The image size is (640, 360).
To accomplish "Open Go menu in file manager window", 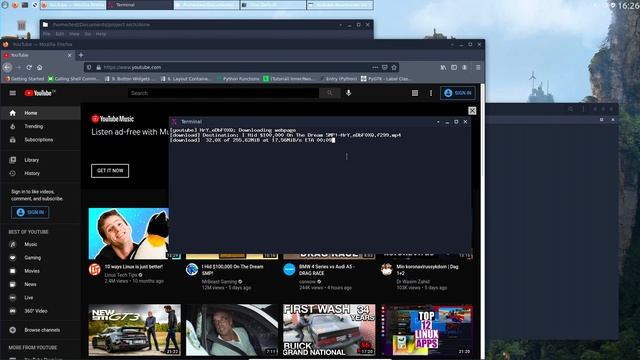I will 87,34.
